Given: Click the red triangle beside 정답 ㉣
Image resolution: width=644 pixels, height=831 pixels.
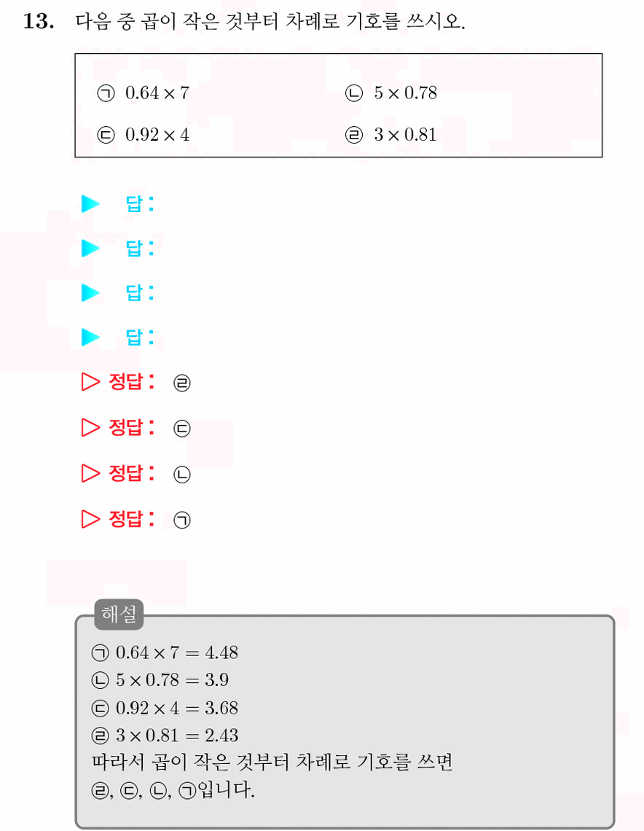Looking at the screenshot, I should click(x=90, y=381).
